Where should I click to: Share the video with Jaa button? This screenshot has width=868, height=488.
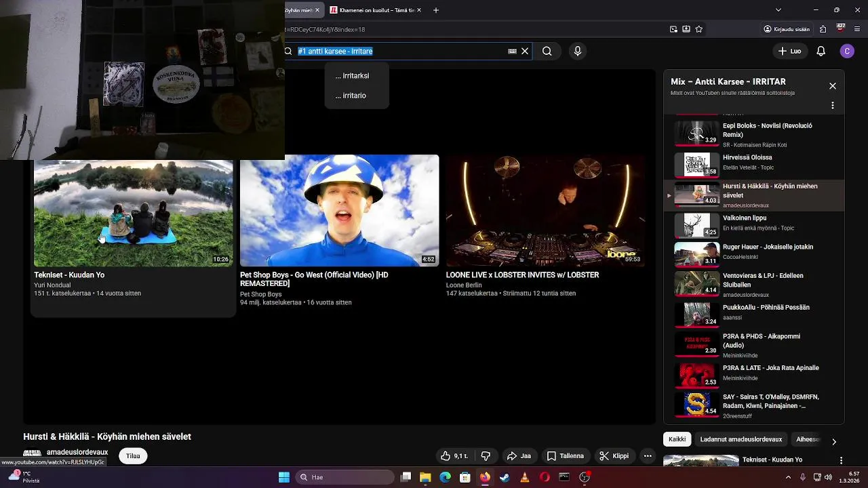(x=519, y=456)
